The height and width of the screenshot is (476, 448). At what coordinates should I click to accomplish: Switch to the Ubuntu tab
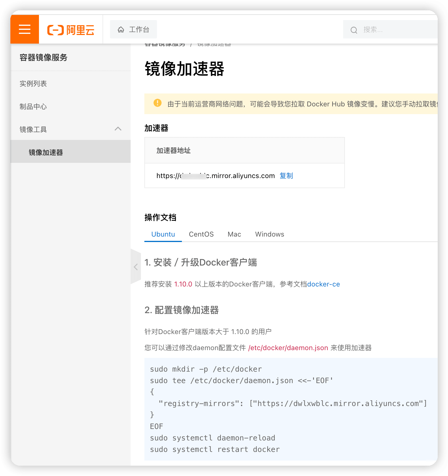click(163, 234)
